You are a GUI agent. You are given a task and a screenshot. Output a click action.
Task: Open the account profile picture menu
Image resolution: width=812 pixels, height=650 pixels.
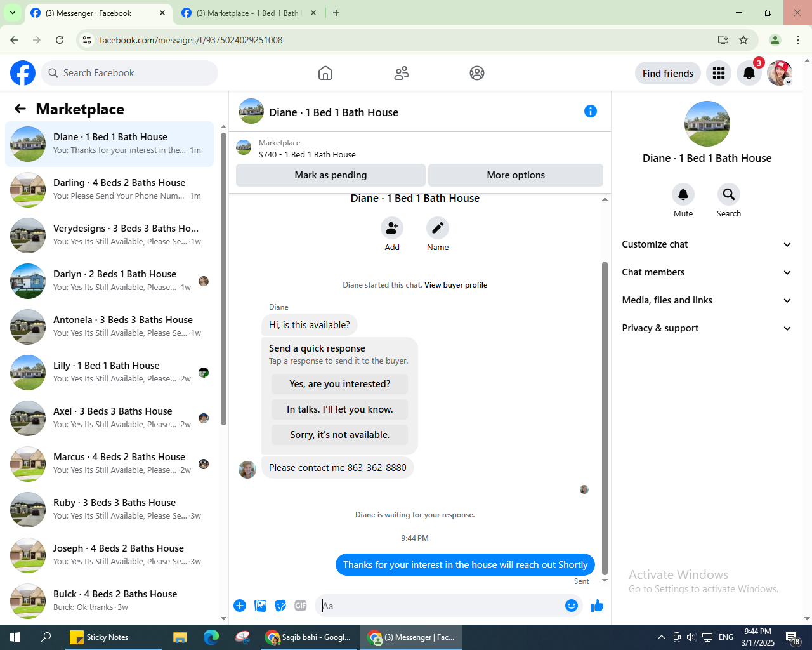(x=780, y=73)
